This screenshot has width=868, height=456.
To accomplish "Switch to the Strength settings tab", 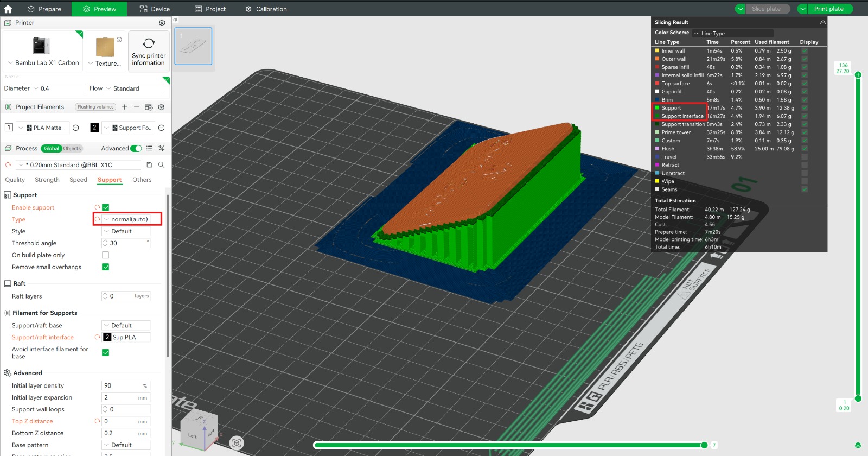I will tap(47, 180).
